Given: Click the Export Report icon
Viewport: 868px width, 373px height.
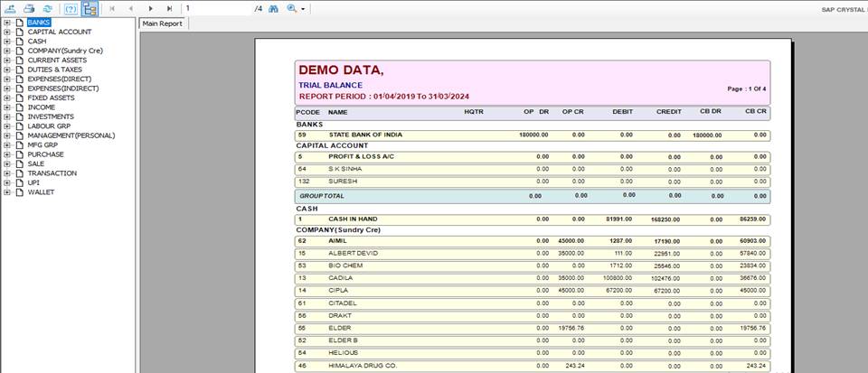Looking at the screenshot, I should pyautogui.click(x=12, y=8).
